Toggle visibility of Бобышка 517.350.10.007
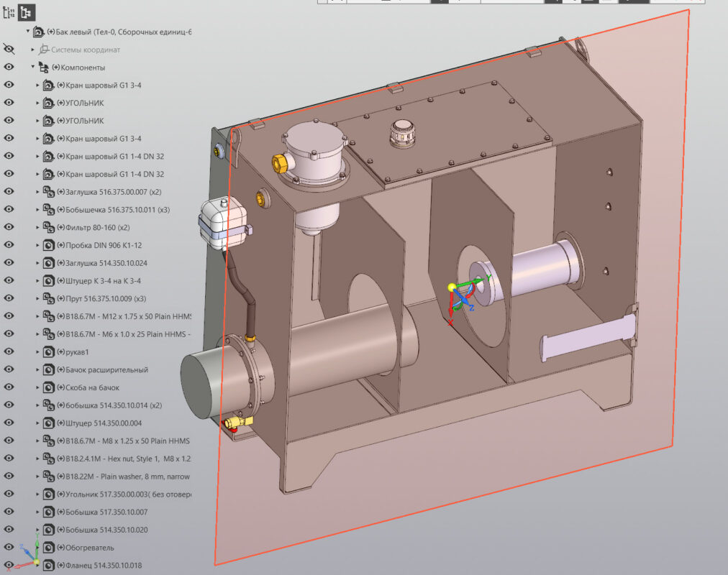The image size is (728, 575). (x=9, y=512)
